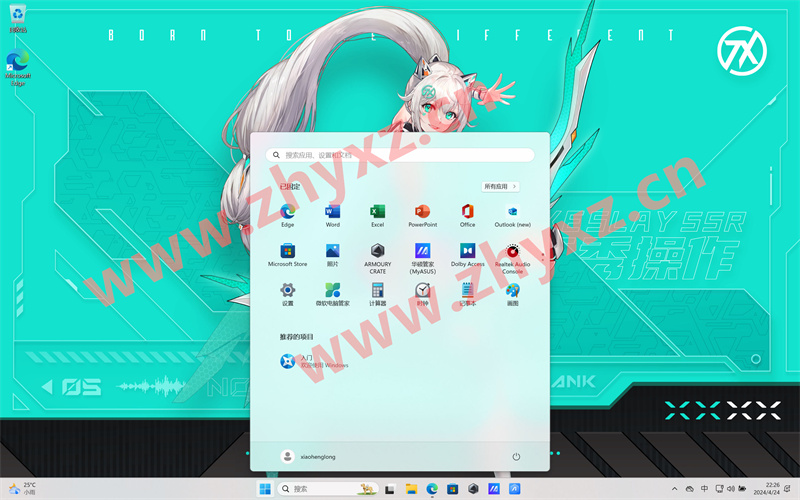Expand hidden system tray icons chevron

[674, 489]
